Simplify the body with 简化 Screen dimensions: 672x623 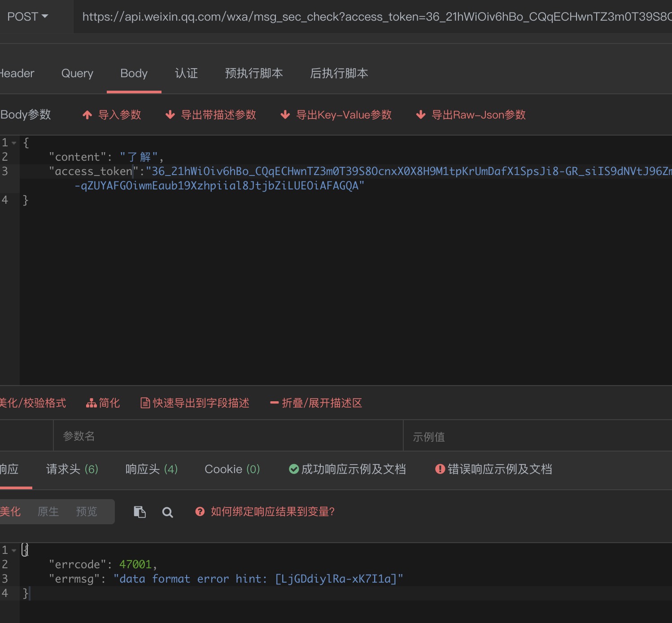(x=102, y=403)
